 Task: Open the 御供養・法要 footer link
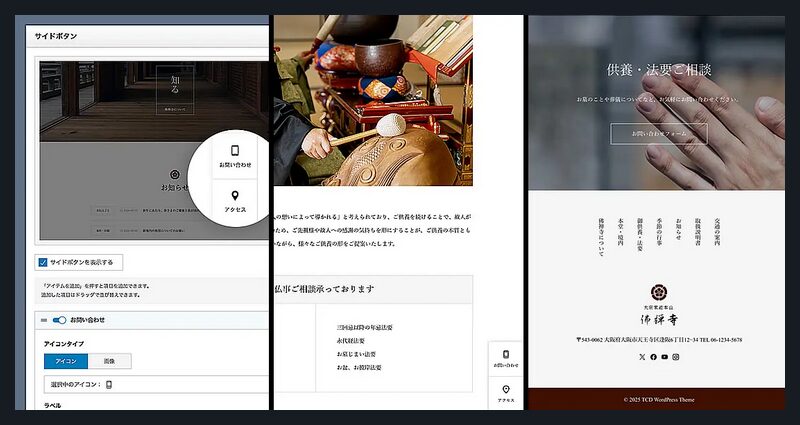639,235
